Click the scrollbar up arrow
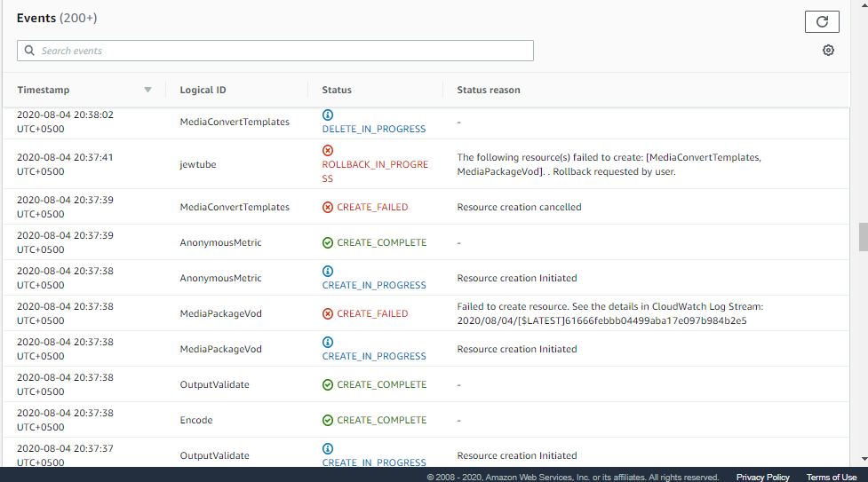This screenshot has height=482, width=868. point(864,4)
